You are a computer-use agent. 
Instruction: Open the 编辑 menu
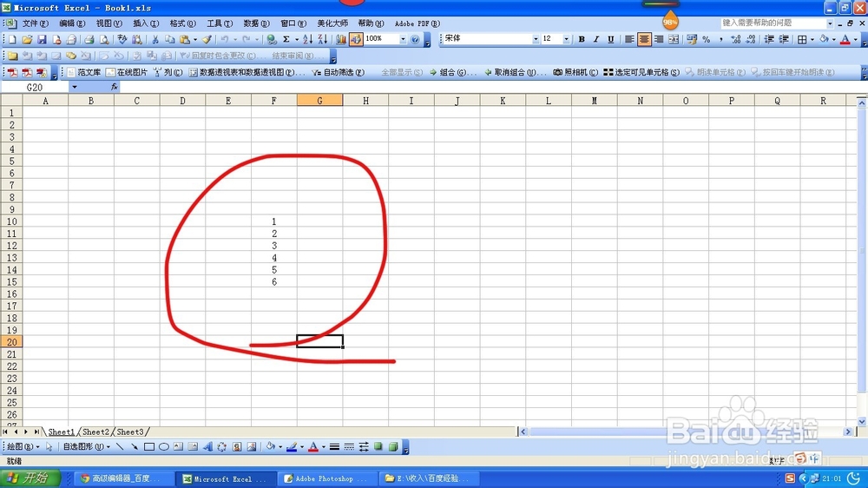(72, 23)
